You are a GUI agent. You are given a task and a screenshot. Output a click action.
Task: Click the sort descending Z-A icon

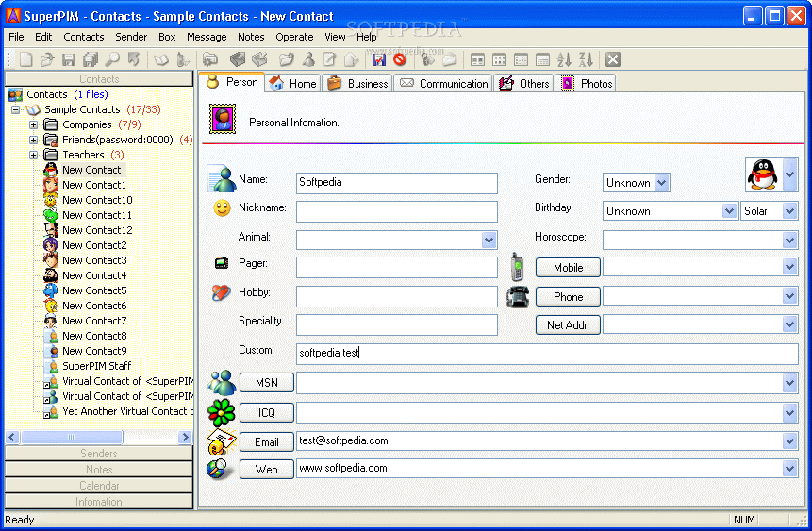click(586, 59)
